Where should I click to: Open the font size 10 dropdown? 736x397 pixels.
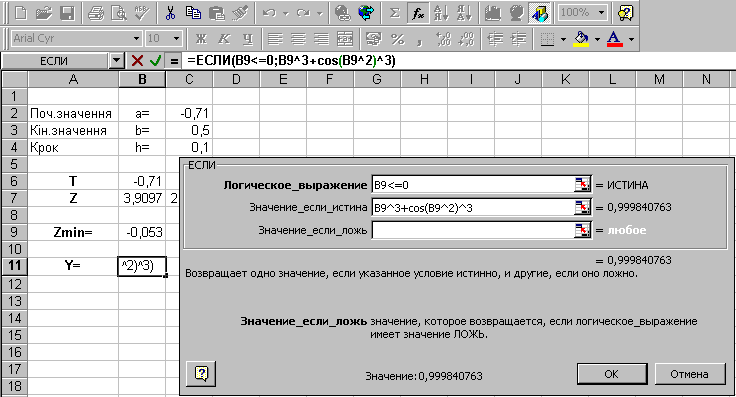176,38
